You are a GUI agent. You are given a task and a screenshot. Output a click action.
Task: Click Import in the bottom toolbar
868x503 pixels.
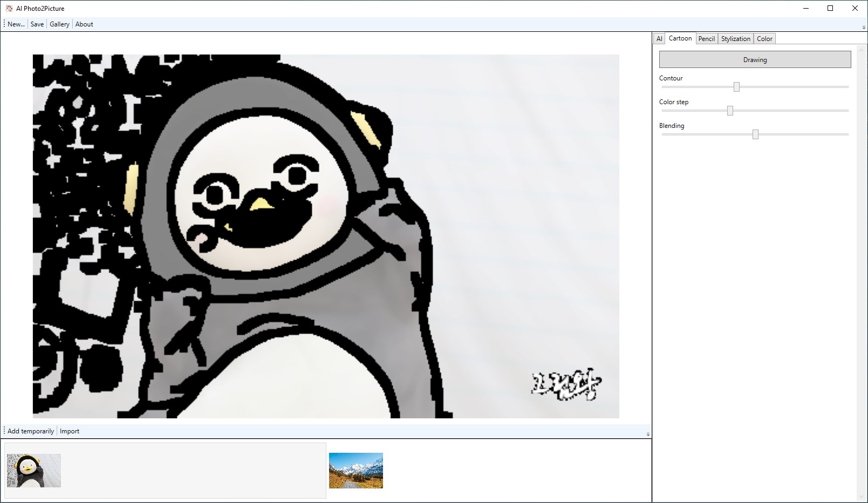pos(70,431)
